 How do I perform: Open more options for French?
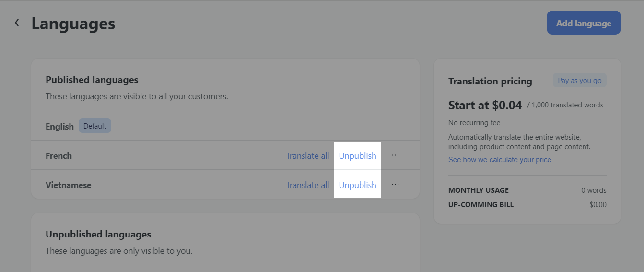tap(395, 155)
